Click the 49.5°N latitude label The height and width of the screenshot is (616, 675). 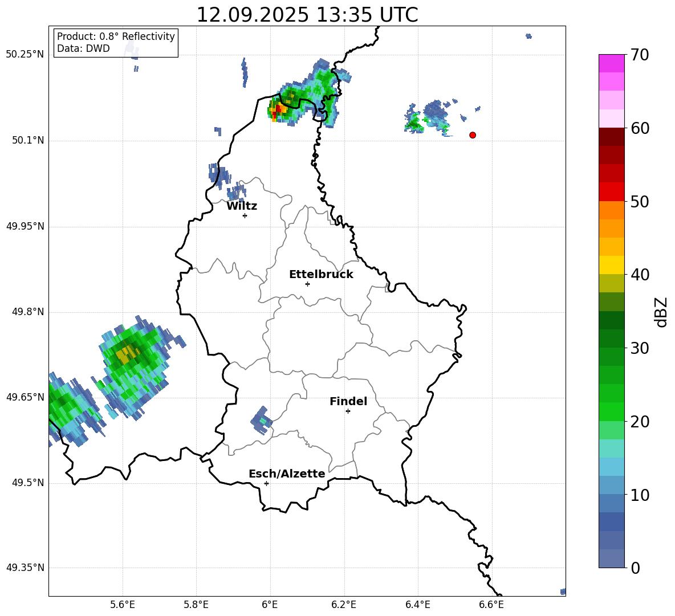(28, 483)
